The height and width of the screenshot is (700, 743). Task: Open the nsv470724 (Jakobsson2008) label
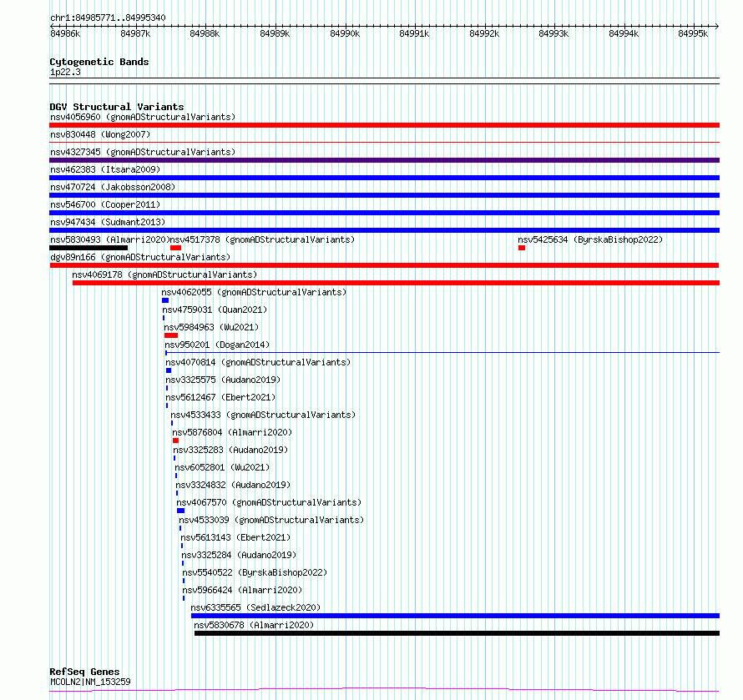[113, 187]
